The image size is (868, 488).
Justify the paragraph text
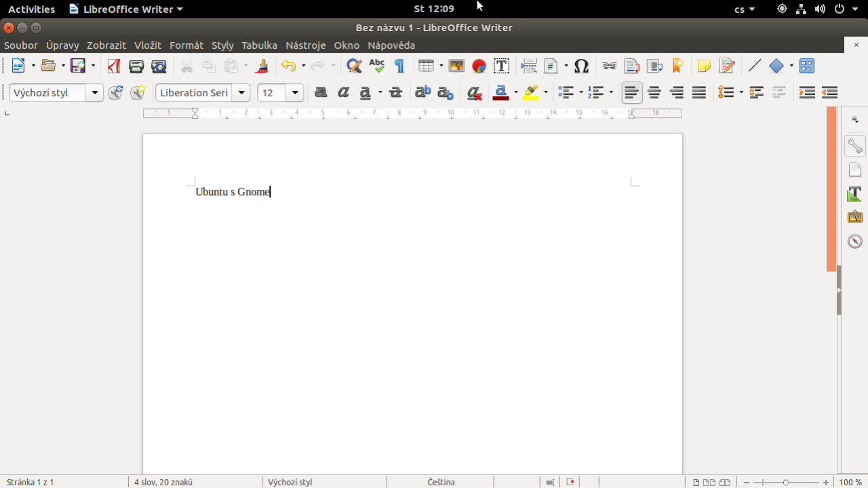point(699,93)
